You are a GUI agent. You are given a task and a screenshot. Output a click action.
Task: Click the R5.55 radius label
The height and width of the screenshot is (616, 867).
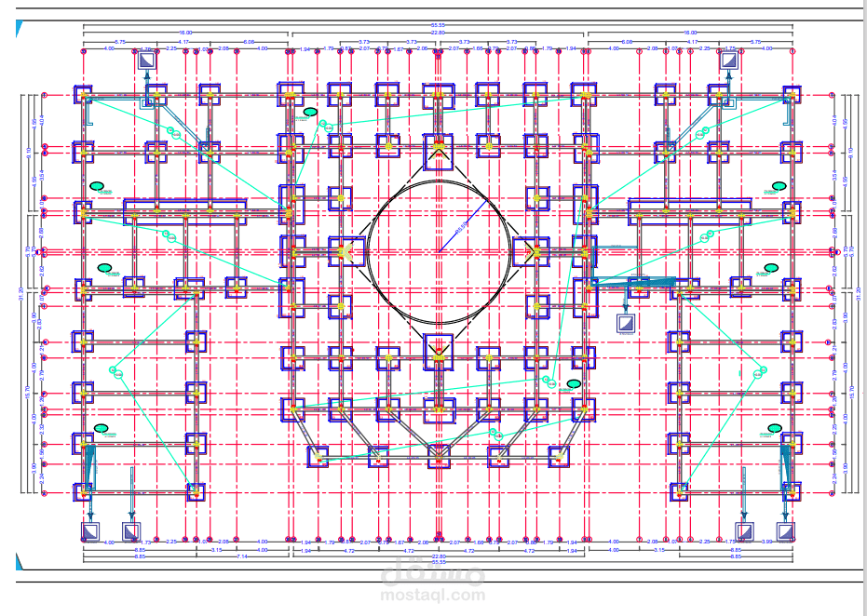click(x=462, y=228)
